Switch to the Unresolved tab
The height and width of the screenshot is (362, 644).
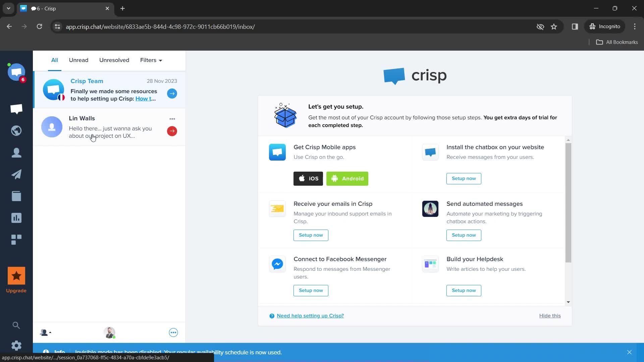(114, 60)
